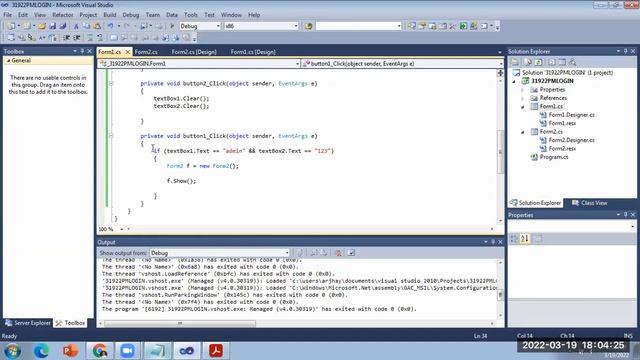640x360 pixels.
Task: Click Clear All icon in Output panel
Action: tap(338, 253)
